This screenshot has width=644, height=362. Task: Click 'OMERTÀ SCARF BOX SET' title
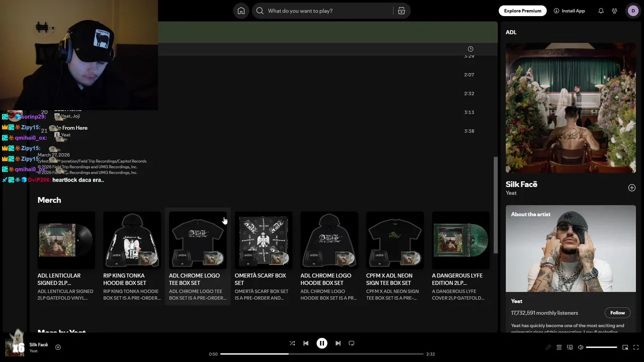pos(260,279)
